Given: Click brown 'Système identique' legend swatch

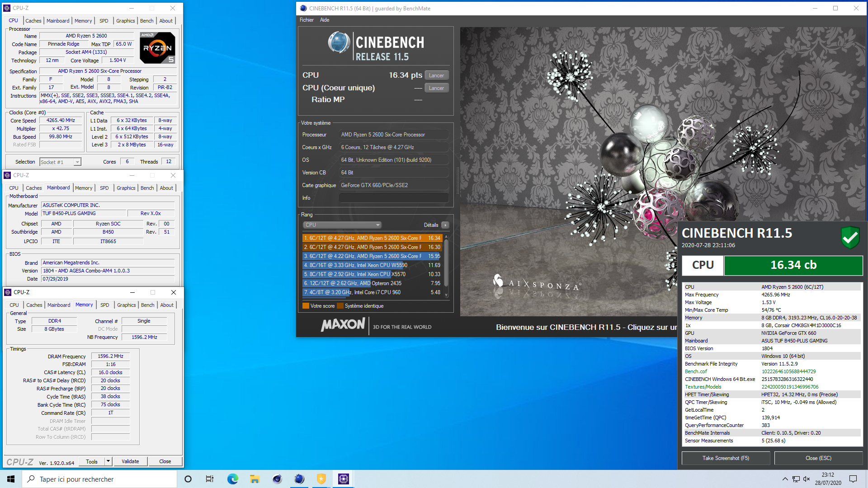Looking at the screenshot, I should (x=340, y=306).
